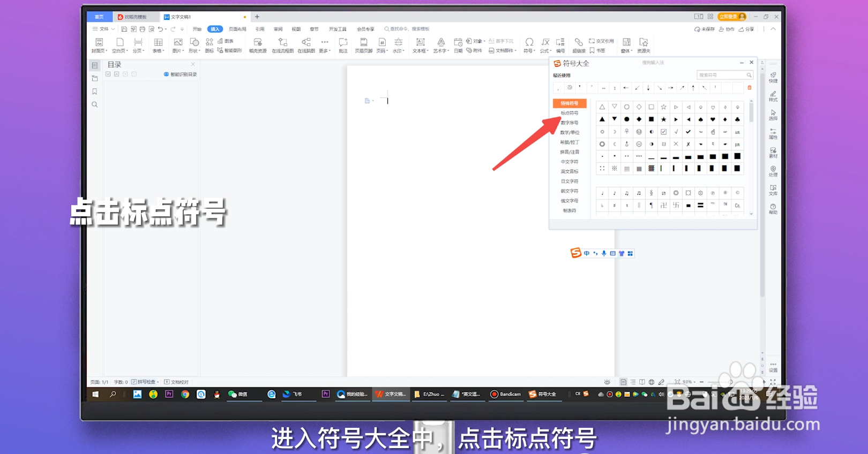Insert a text box (文本框)
868x454 pixels.
(421, 46)
